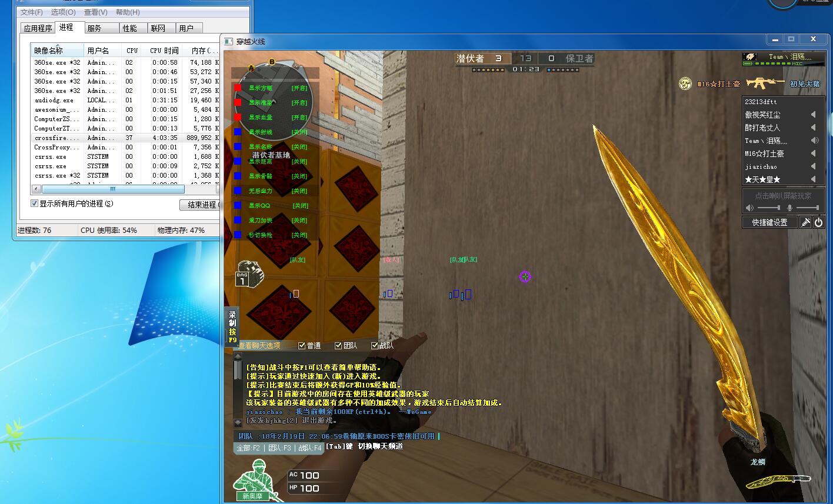Sort Task Manager by 用户名 column
Image resolution: width=833 pixels, height=504 pixels.
pyautogui.click(x=102, y=51)
